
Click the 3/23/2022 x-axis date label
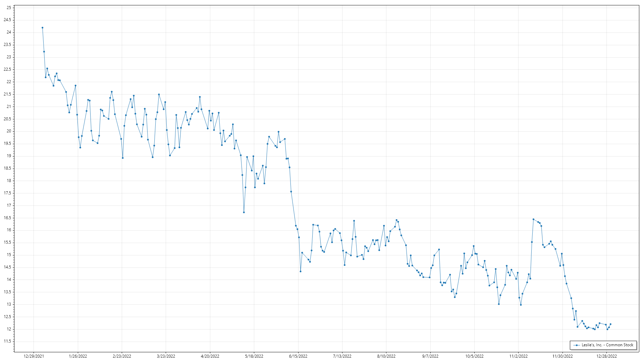pos(166,356)
